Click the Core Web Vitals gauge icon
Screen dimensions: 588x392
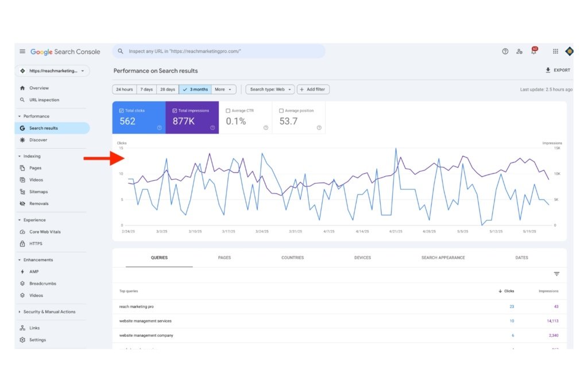[x=22, y=232]
